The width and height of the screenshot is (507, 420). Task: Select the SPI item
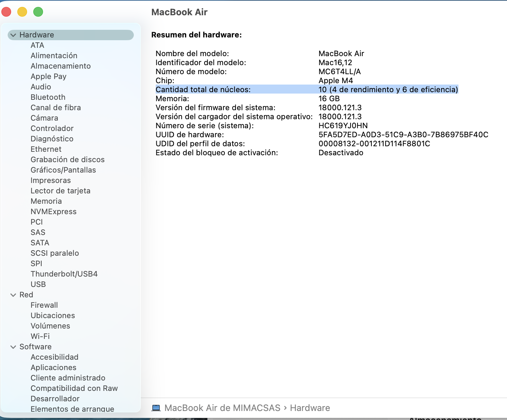(x=36, y=264)
